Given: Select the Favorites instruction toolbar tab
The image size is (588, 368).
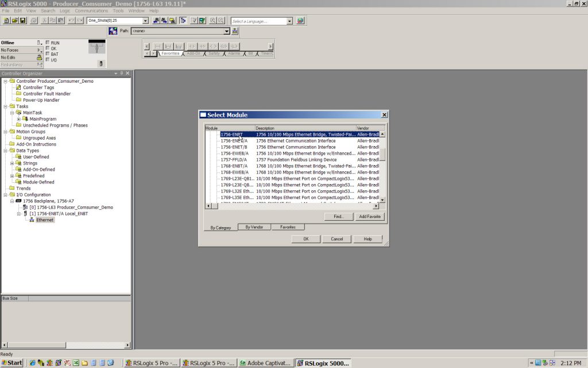Looking at the screenshot, I should [170, 53].
